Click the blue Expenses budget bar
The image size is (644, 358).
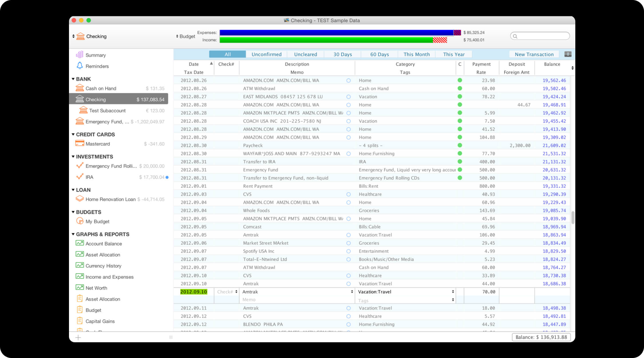pos(336,33)
